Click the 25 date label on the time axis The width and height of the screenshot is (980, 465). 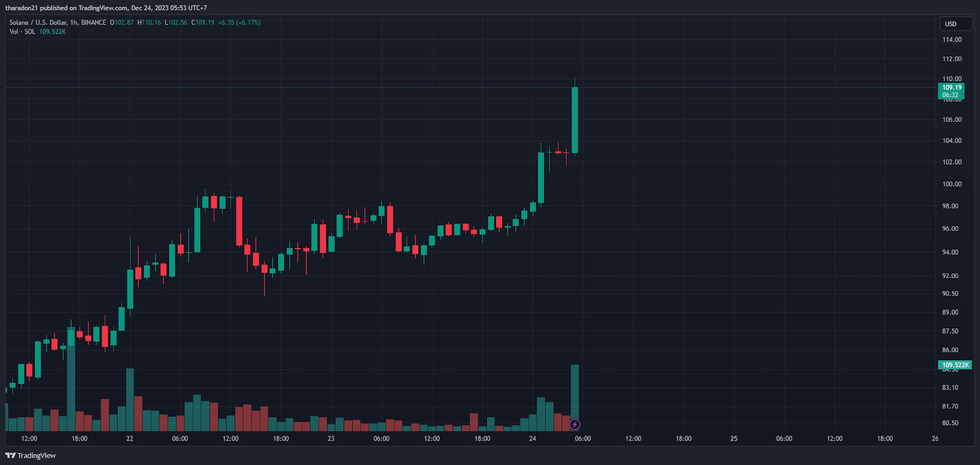(734, 439)
